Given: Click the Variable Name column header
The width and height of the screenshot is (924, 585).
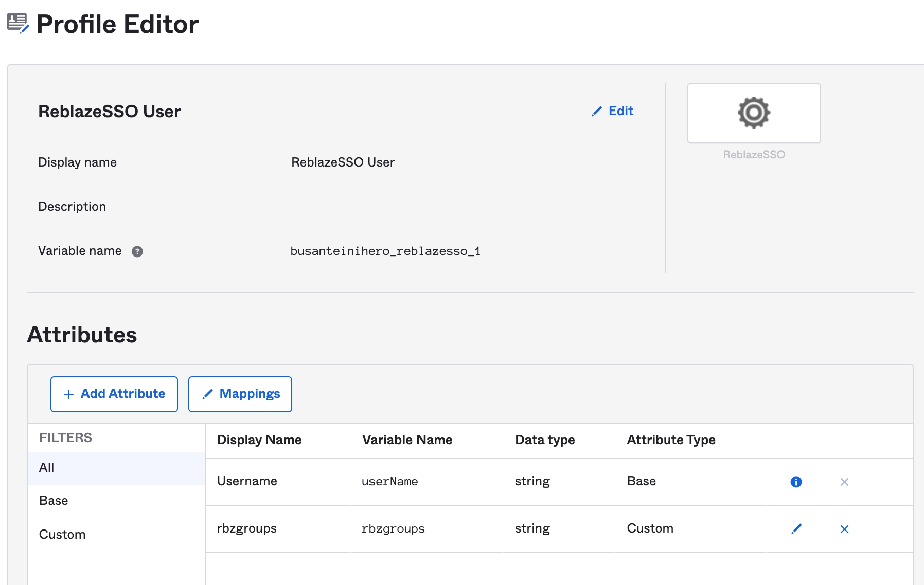Looking at the screenshot, I should tap(407, 440).
